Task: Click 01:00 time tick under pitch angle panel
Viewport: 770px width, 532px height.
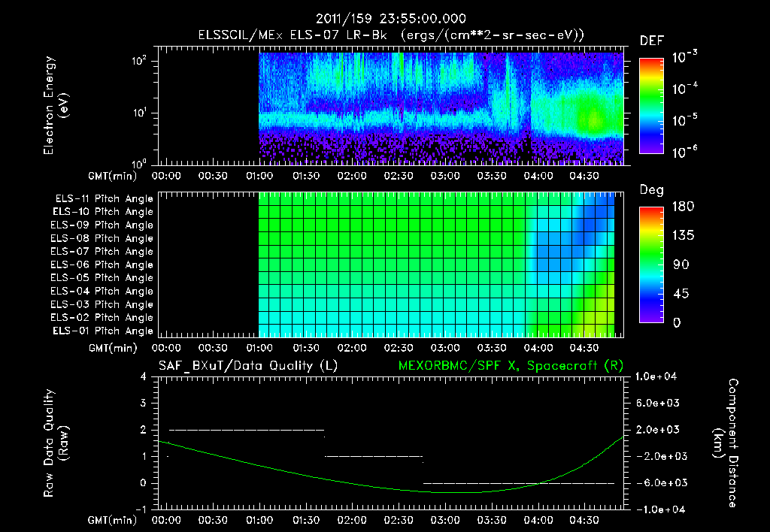Action: point(259,348)
